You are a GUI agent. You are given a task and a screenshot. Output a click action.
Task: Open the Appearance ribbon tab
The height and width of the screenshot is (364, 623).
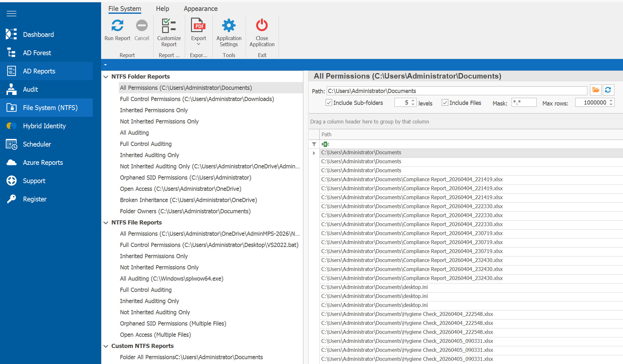201,9
